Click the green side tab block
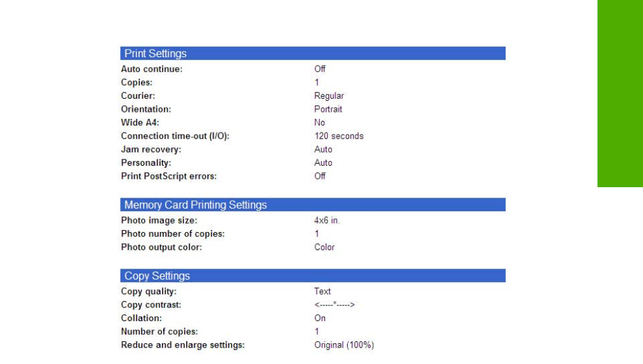This screenshot has height=364, width=643. 620,94
